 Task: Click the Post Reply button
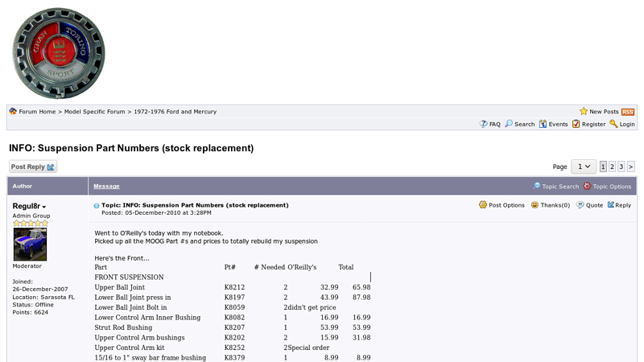click(x=33, y=167)
